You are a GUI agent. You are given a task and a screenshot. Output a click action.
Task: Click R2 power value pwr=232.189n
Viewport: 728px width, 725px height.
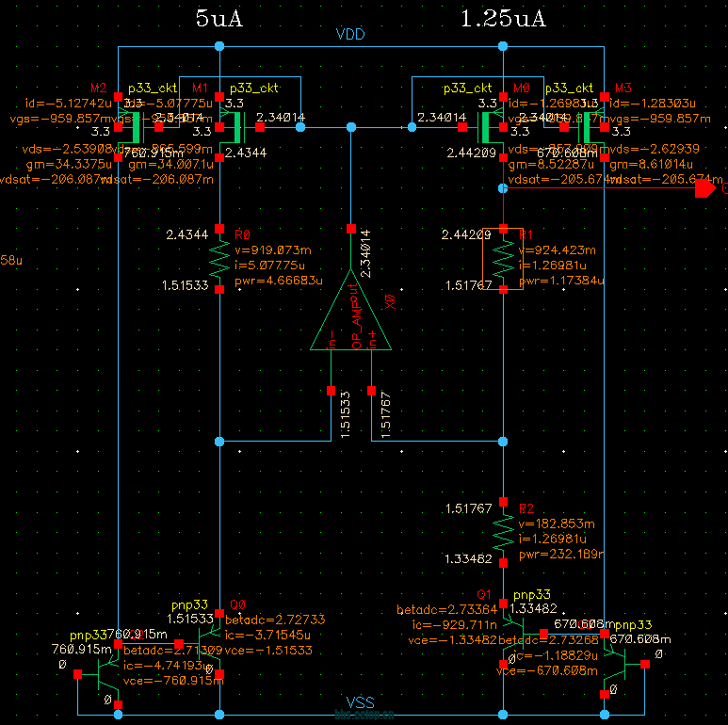561,555
